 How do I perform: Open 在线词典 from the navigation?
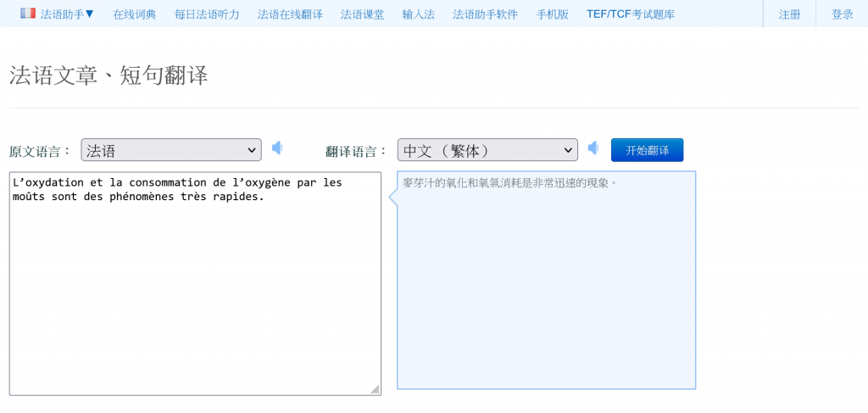pos(135,14)
